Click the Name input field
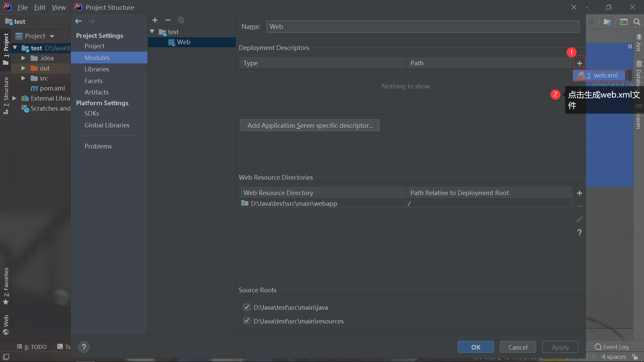Viewport: 644px width, 362px height. click(423, 26)
